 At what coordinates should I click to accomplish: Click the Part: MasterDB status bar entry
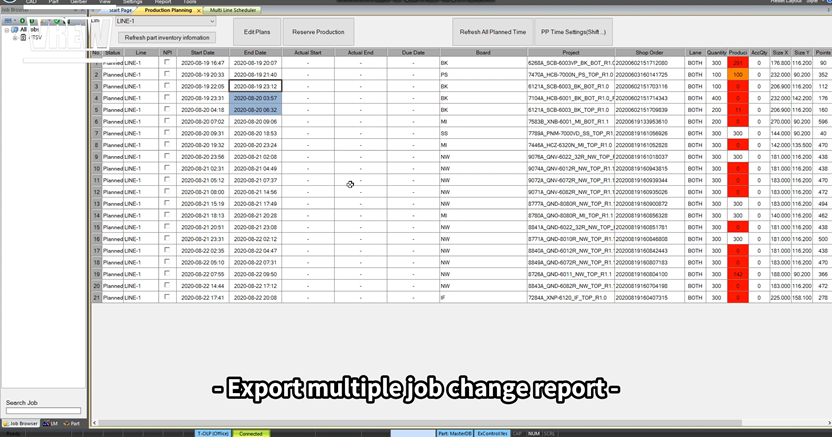(x=455, y=433)
